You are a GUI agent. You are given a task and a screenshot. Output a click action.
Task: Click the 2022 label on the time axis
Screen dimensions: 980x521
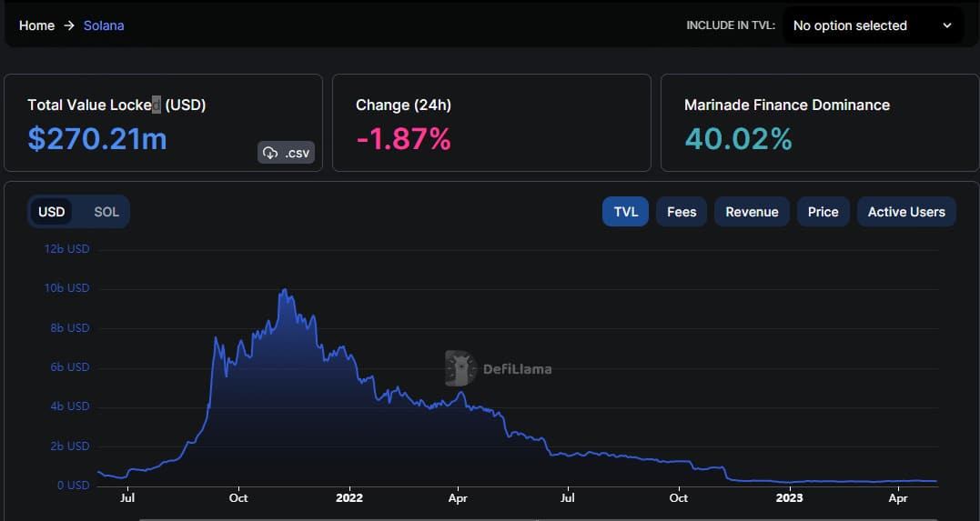(349, 498)
